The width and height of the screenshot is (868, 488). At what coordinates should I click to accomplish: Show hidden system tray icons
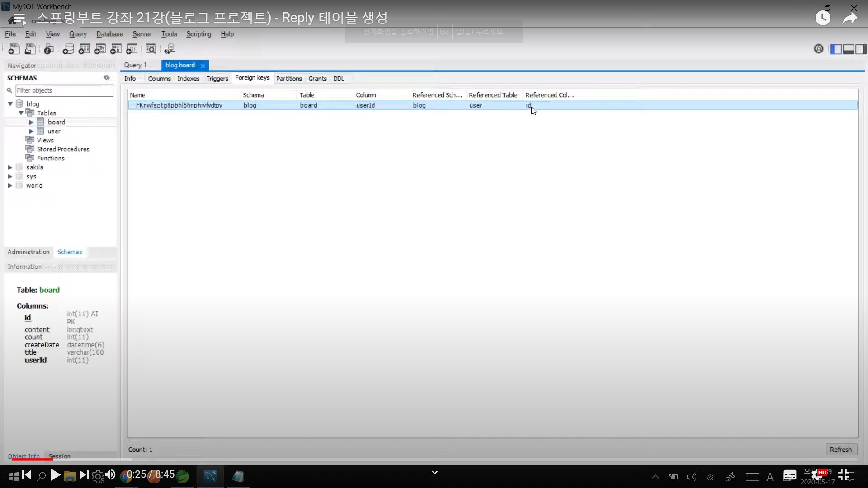tap(655, 477)
